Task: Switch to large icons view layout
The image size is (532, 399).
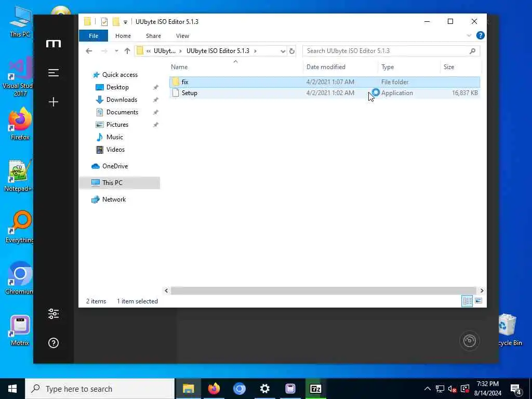Action: point(478,301)
